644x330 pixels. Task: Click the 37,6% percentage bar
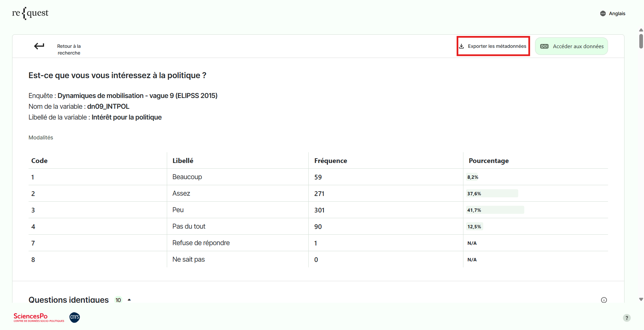coord(492,194)
